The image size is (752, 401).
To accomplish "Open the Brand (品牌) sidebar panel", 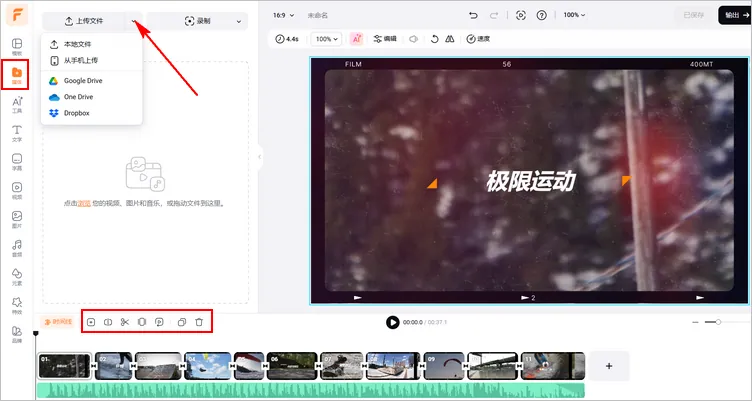I will point(17,334).
